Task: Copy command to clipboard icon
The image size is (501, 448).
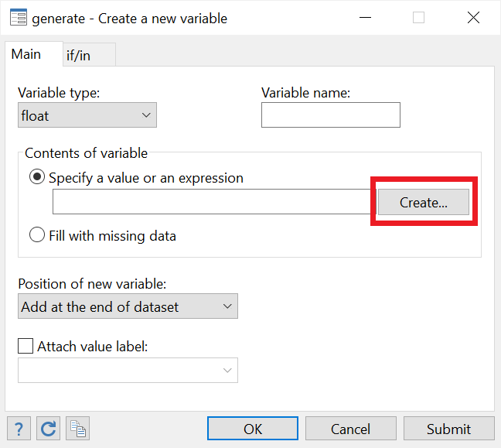Action: tap(77, 429)
